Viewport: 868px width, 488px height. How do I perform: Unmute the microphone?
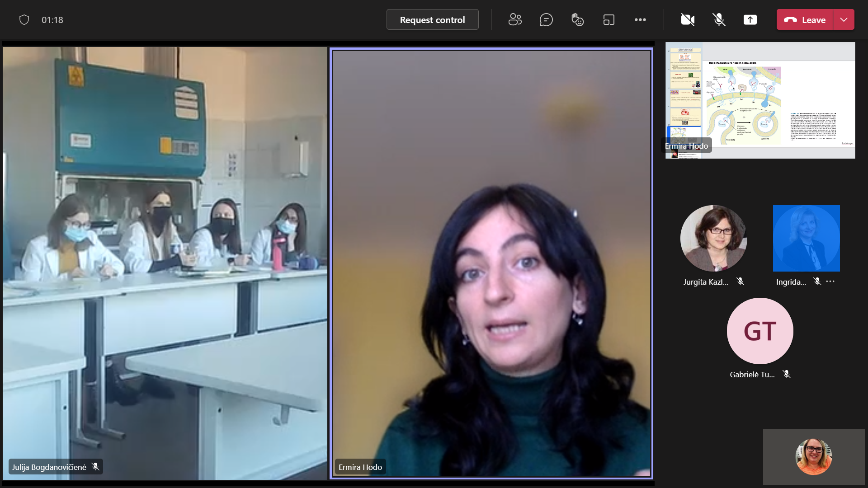point(719,20)
